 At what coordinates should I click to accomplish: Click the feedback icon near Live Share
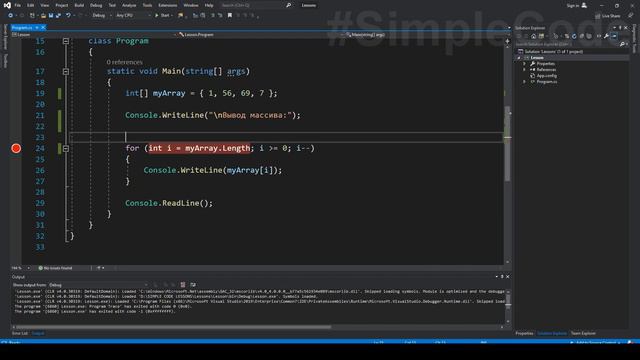(x=631, y=16)
